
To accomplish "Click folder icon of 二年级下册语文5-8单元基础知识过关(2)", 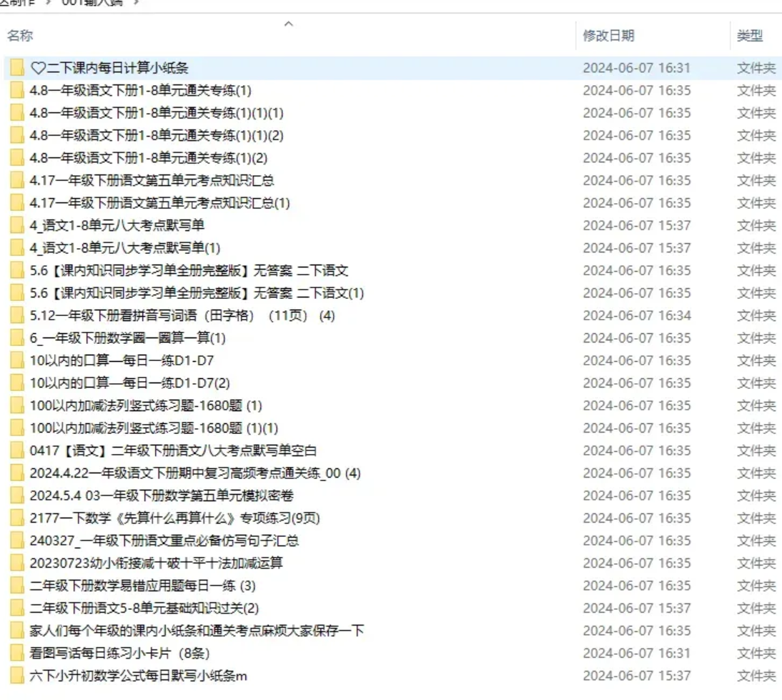I will tap(17, 608).
